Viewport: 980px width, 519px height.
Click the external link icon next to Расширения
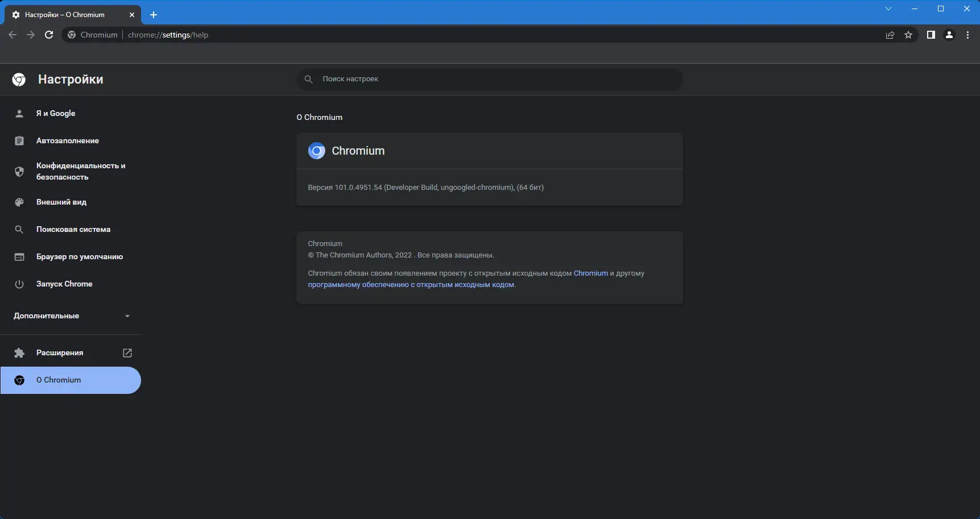[127, 353]
